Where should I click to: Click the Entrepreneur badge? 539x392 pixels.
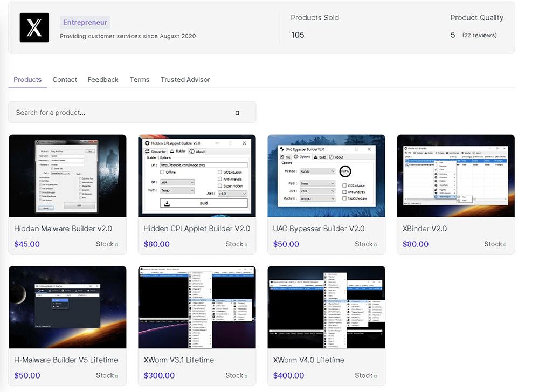click(x=85, y=23)
